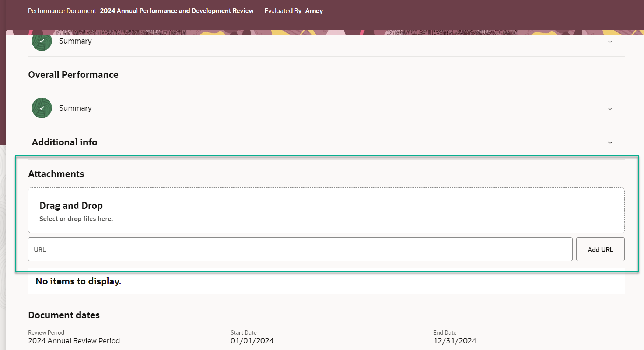Click the Drag and Drop file upload area
The image size is (644, 350).
[x=326, y=210]
